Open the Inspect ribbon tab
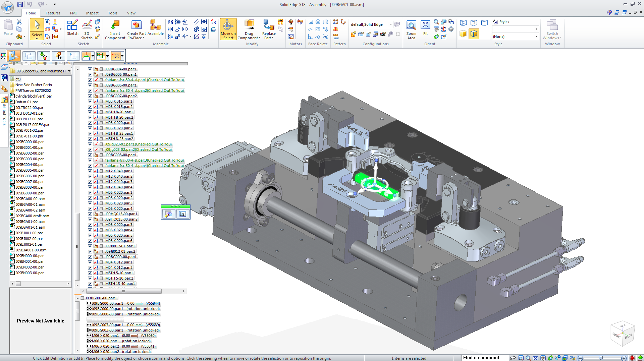Screen dimensions: 644x361 [92, 13]
